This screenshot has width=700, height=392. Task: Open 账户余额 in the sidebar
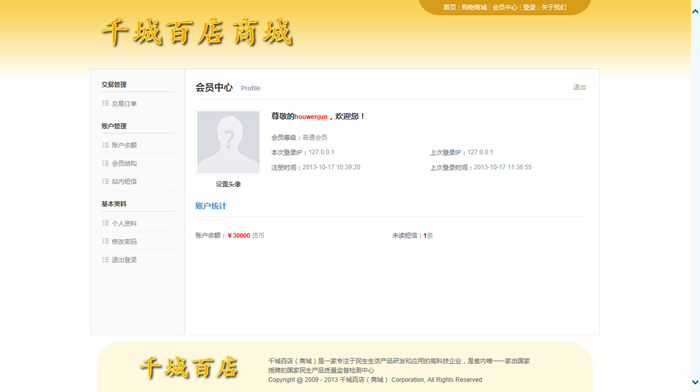pos(124,145)
